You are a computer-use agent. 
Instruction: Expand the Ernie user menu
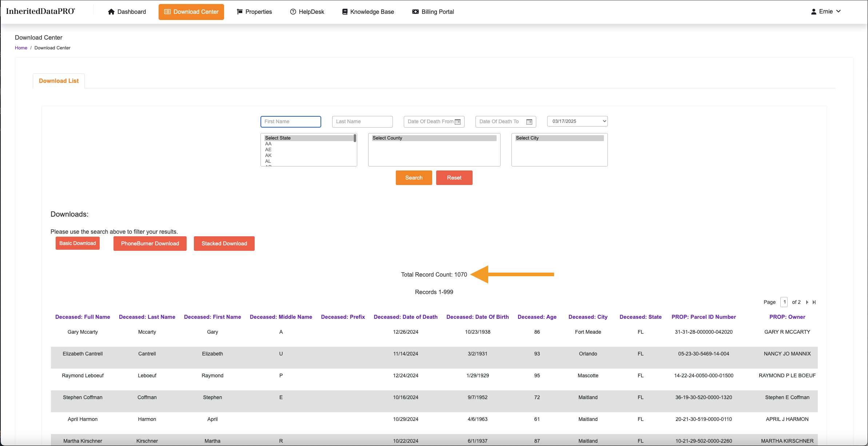pyautogui.click(x=826, y=12)
